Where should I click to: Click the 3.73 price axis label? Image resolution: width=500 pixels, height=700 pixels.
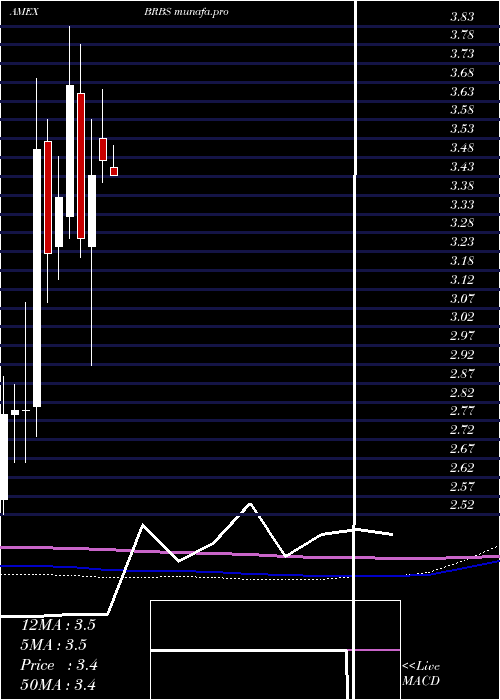tap(462, 54)
